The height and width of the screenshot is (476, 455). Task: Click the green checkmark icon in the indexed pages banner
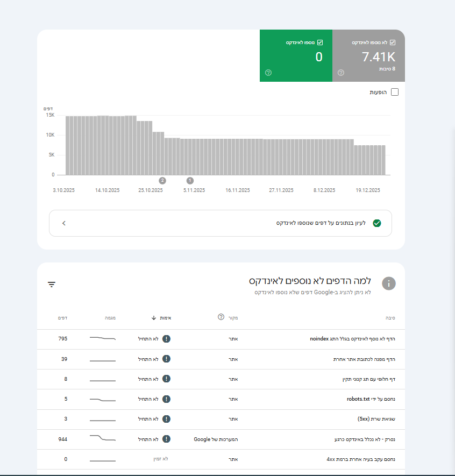376,223
